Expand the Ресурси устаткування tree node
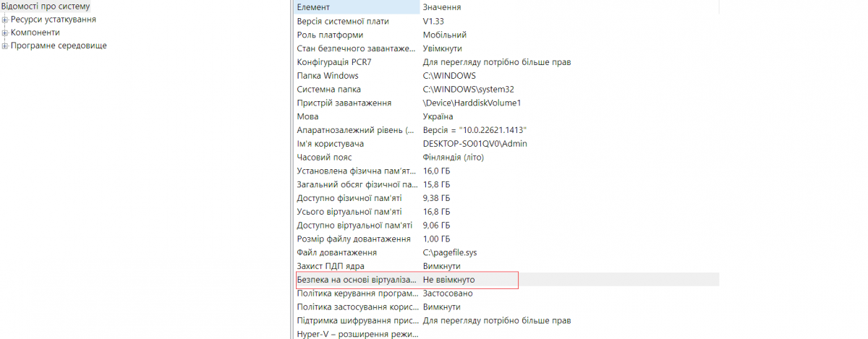 click(5, 20)
